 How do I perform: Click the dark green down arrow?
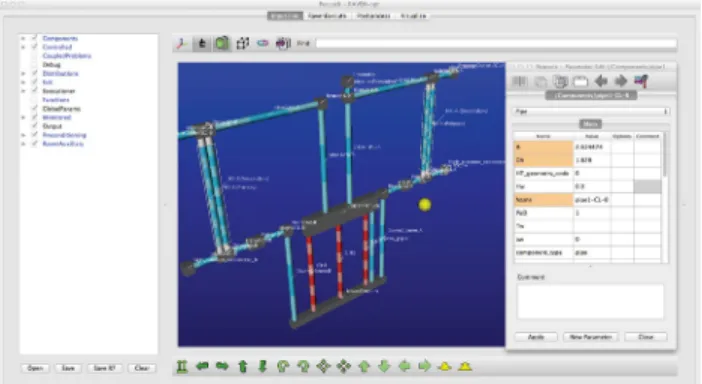(263, 367)
